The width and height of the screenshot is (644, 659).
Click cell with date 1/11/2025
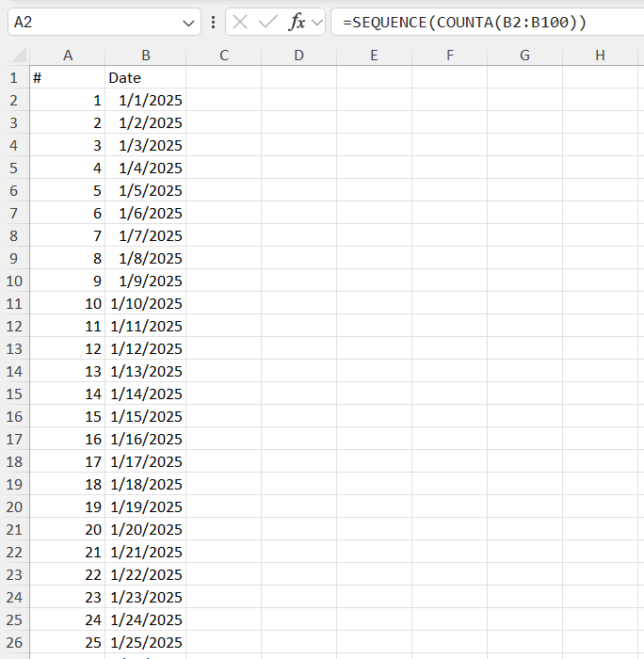145,326
